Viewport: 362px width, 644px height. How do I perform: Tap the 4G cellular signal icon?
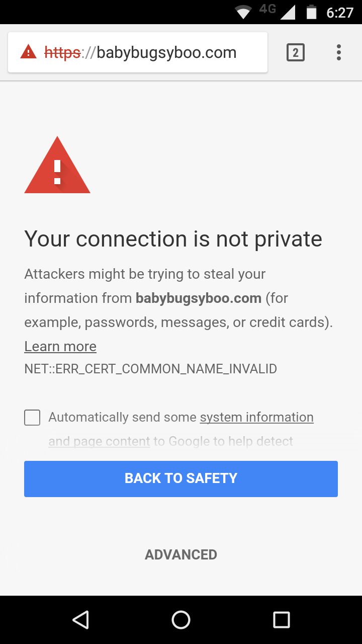tap(278, 12)
